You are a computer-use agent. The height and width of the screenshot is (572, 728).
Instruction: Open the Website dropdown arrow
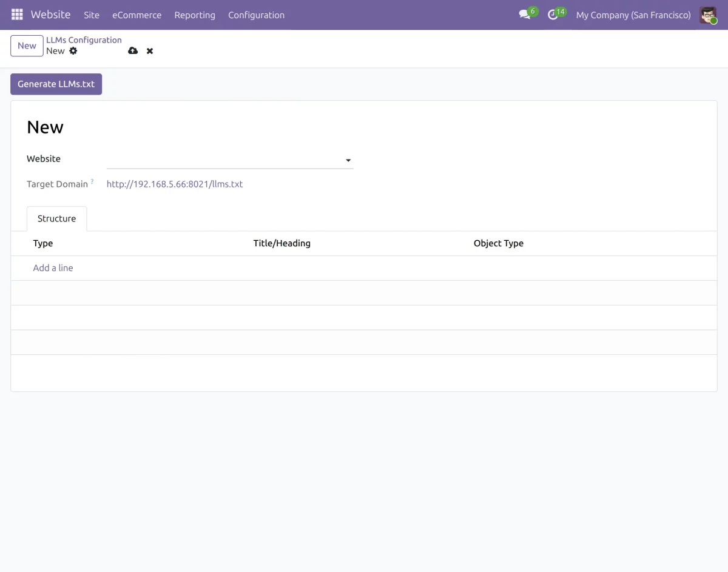pyautogui.click(x=348, y=160)
